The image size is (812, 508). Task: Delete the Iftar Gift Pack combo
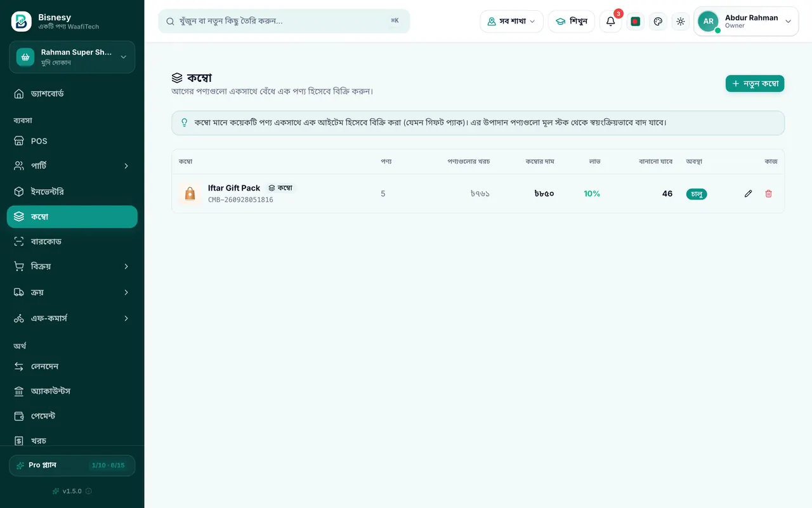click(768, 194)
